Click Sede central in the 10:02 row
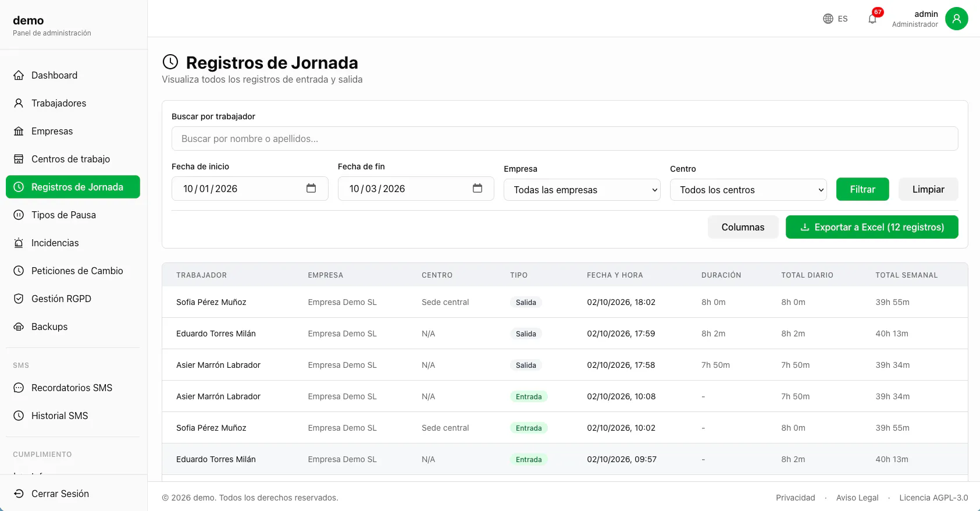 pyautogui.click(x=445, y=428)
